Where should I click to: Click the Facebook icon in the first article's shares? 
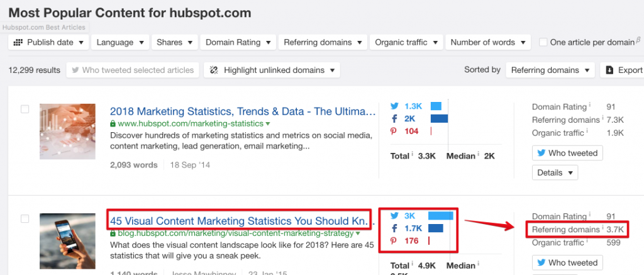click(394, 118)
